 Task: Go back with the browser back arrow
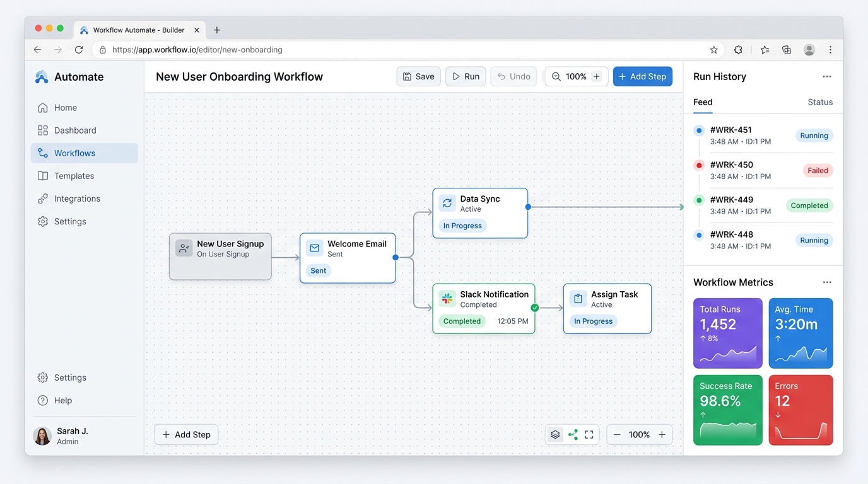[37, 50]
